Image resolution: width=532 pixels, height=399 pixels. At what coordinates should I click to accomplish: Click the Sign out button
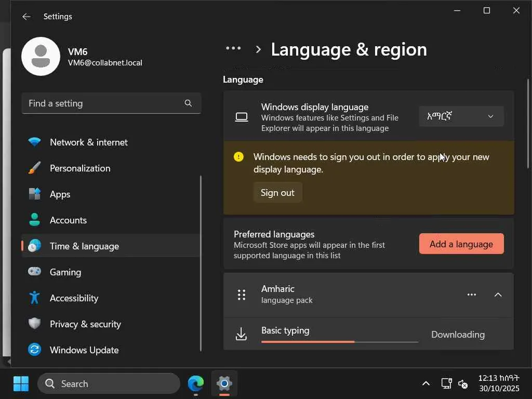[277, 192]
